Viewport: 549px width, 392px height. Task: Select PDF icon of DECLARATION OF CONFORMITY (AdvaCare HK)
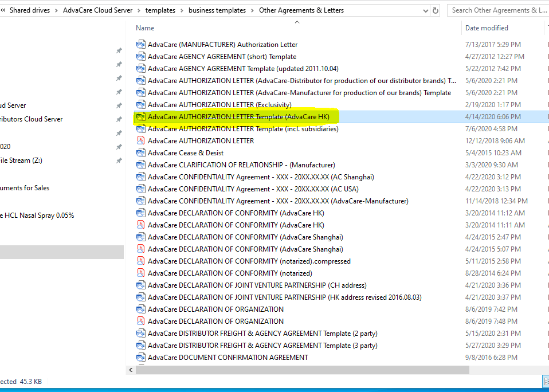[140, 225]
